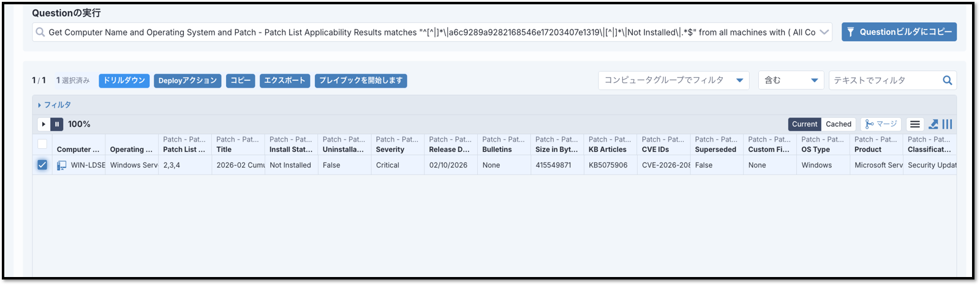This screenshot has width=980, height=285.
Task: Switch results view to Cached
Action: pos(838,124)
